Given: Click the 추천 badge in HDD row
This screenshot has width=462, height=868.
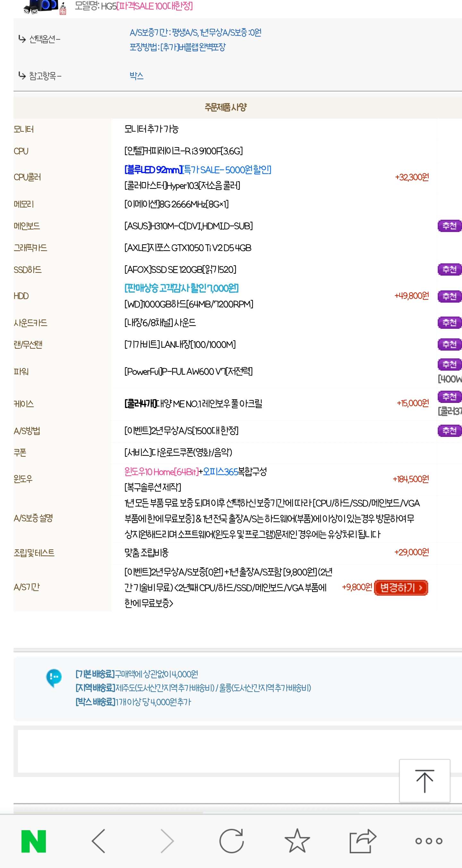Looking at the screenshot, I should point(449,296).
